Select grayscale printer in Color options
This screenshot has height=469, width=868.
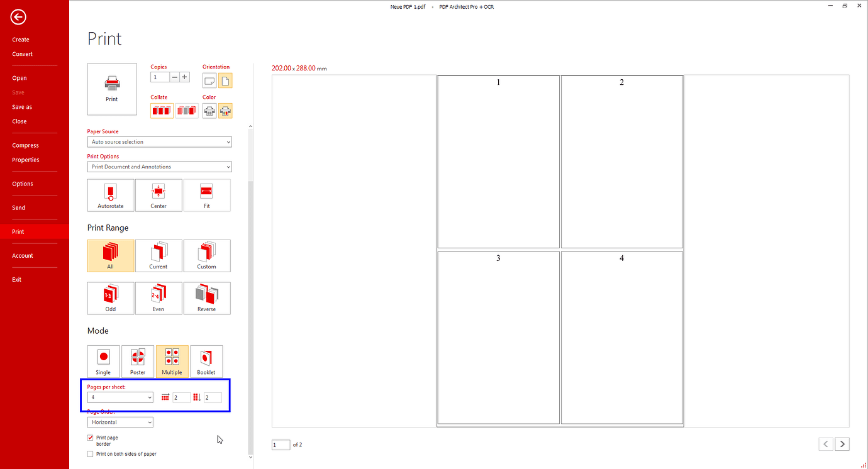coord(209,111)
